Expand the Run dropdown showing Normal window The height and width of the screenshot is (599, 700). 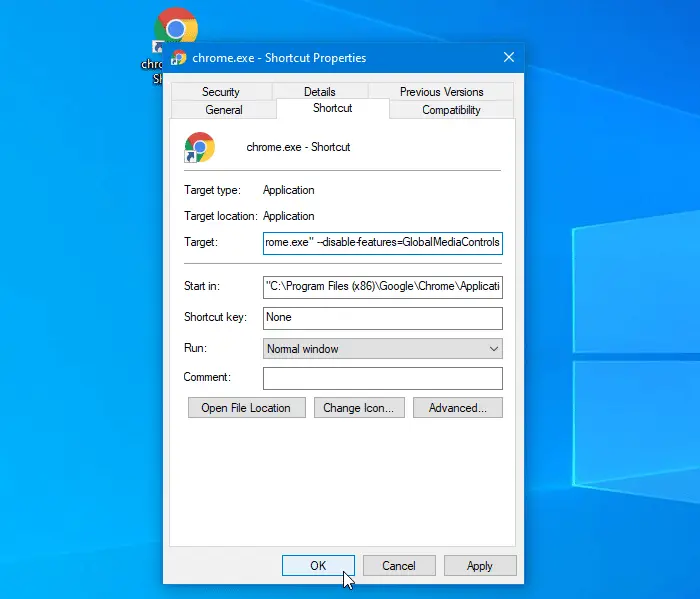[x=383, y=349]
